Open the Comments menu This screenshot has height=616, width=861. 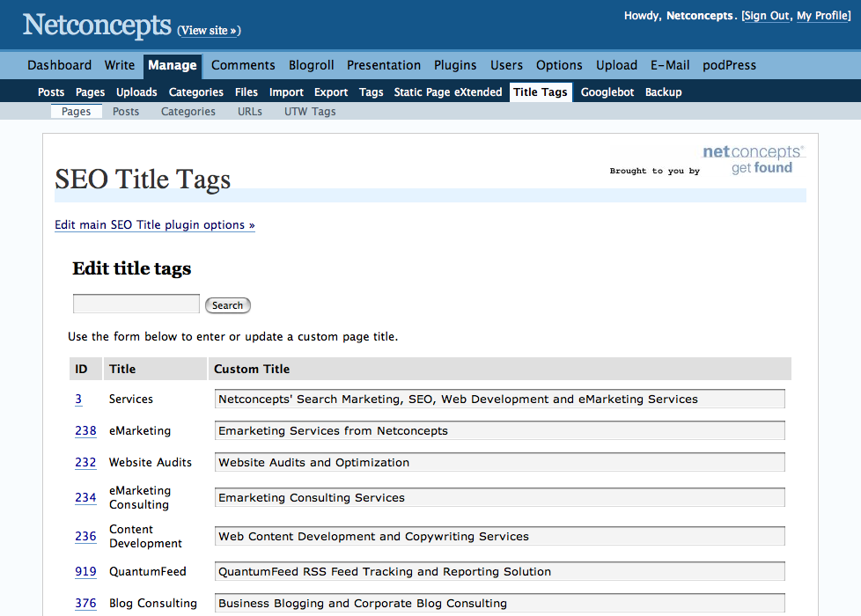[x=243, y=65]
